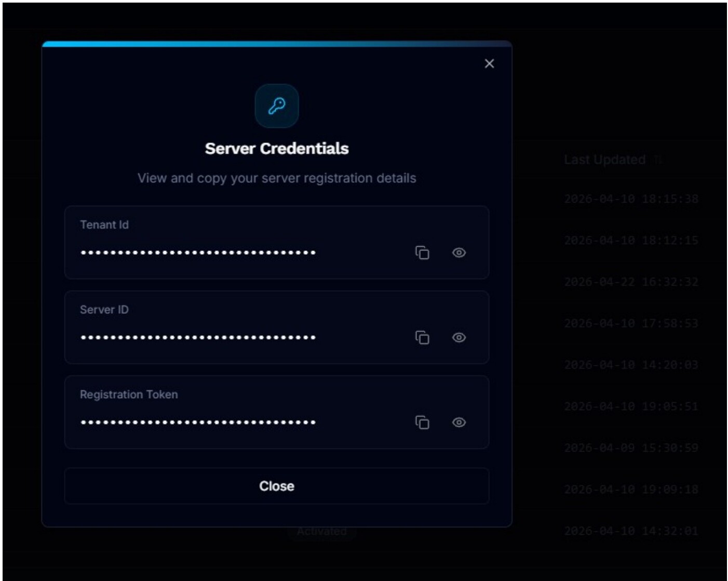Select the masked Tenant Id value

click(198, 253)
